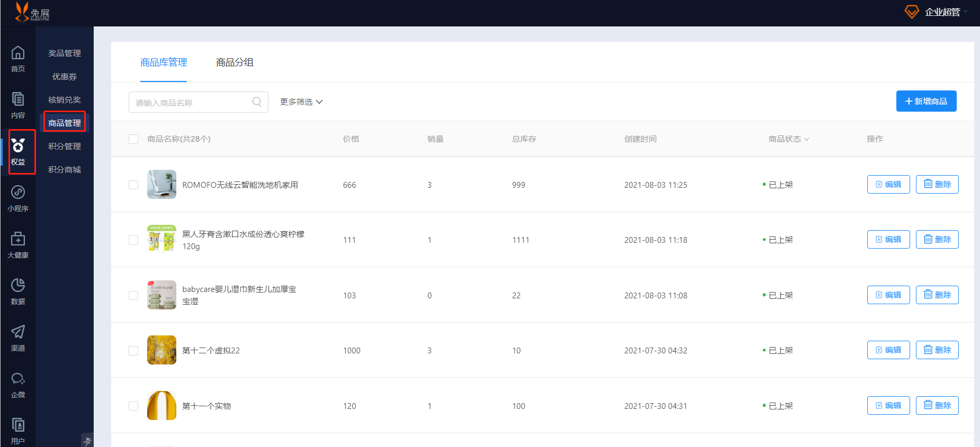Image resolution: width=980 pixels, height=447 pixels.
Task: Delete the ROMOFO无线云智能洗地机 product
Action: (x=937, y=184)
